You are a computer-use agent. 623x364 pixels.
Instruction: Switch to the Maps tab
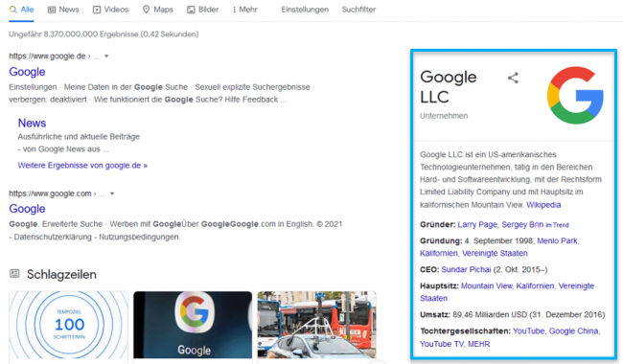(158, 10)
